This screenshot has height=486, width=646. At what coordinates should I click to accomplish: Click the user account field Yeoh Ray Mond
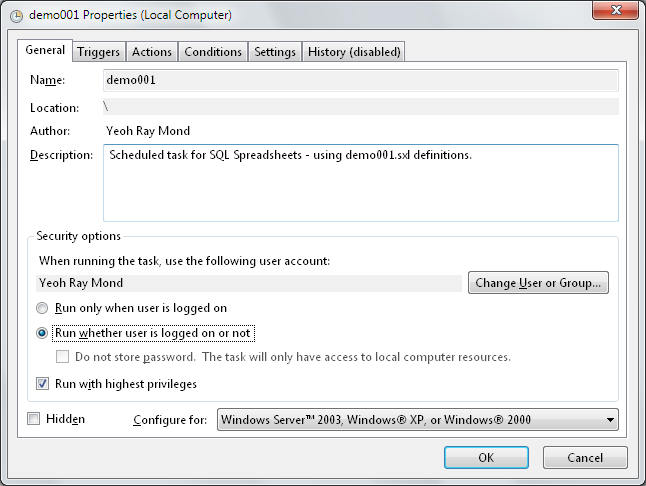point(247,283)
